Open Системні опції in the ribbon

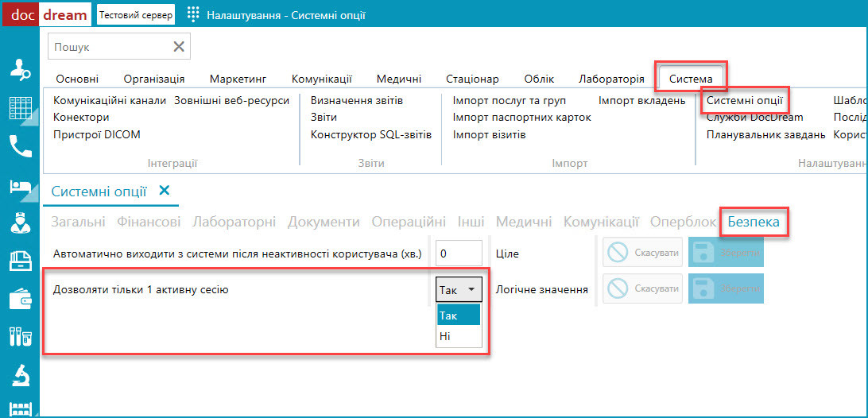[744, 101]
